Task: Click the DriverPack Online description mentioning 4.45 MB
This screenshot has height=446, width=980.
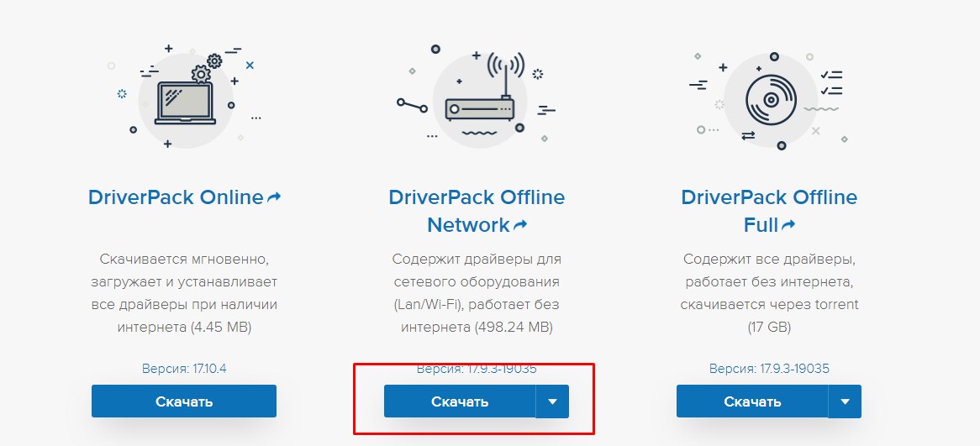Action: 184,293
